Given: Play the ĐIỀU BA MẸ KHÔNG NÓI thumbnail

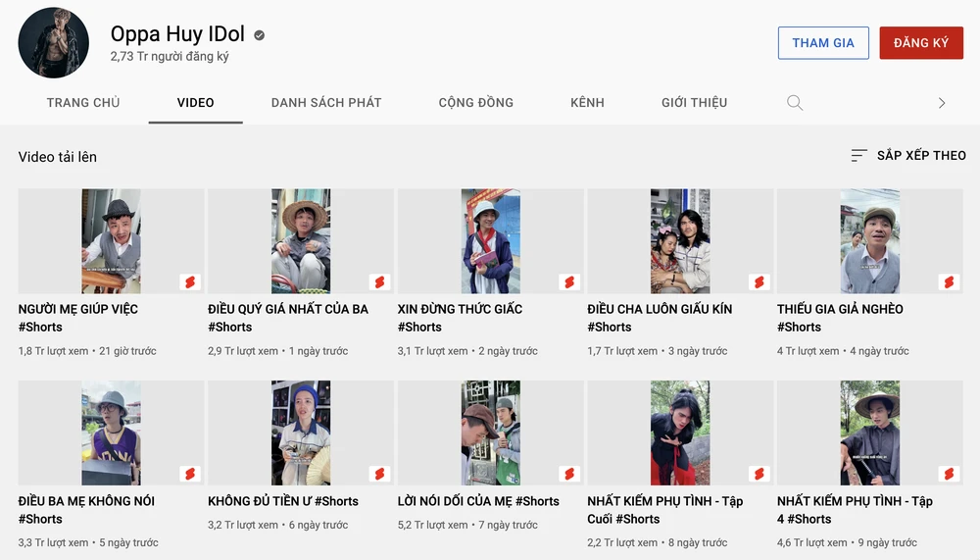Looking at the screenshot, I should [x=111, y=433].
